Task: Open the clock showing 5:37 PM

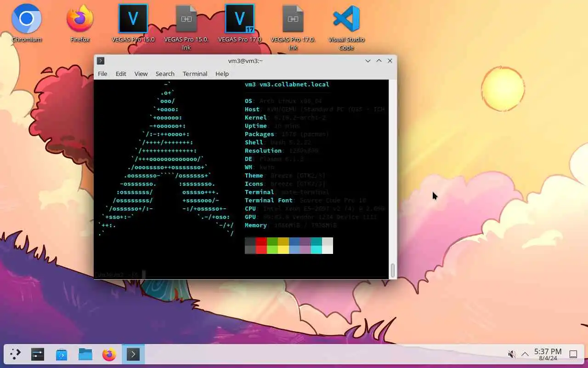Action: pyautogui.click(x=548, y=354)
